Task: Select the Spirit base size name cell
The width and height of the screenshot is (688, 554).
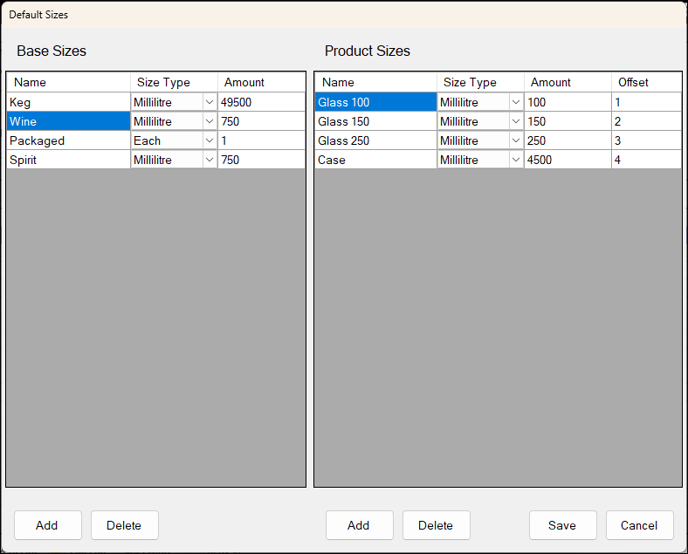Action: point(68,160)
